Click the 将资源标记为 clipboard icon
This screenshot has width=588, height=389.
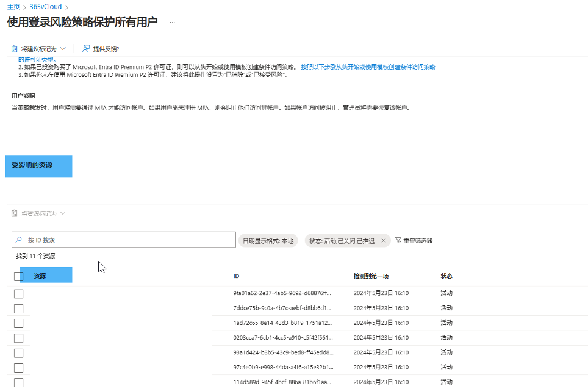[x=14, y=213]
